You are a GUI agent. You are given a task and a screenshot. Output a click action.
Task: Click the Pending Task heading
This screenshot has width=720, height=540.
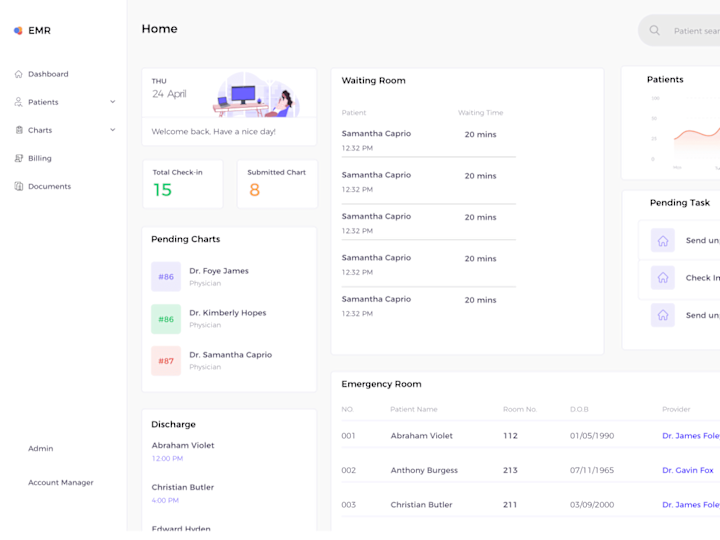tap(680, 202)
